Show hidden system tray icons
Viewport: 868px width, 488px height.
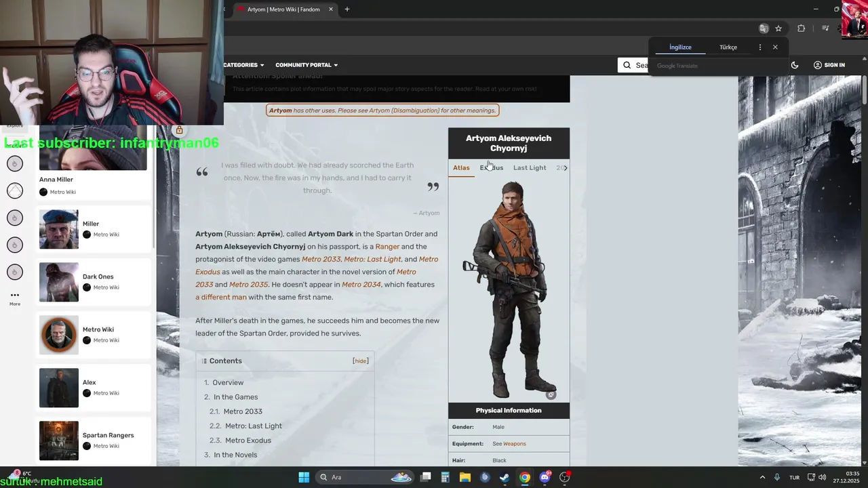click(762, 477)
